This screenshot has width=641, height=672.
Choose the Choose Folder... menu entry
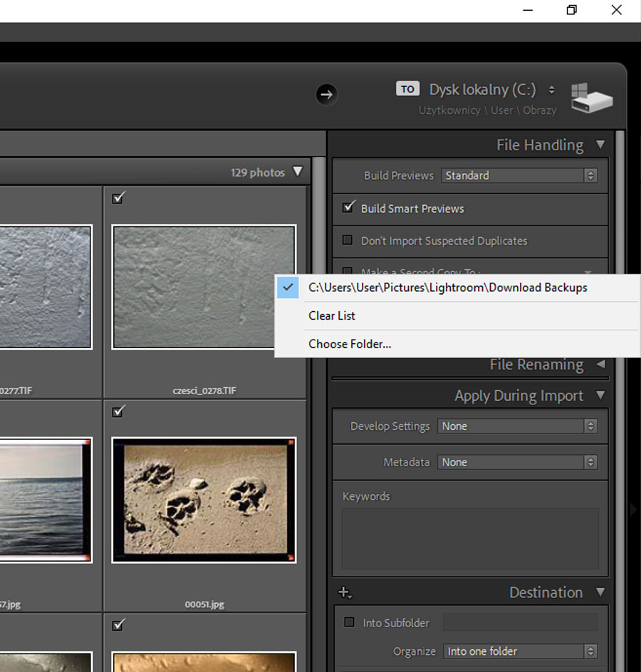point(350,344)
